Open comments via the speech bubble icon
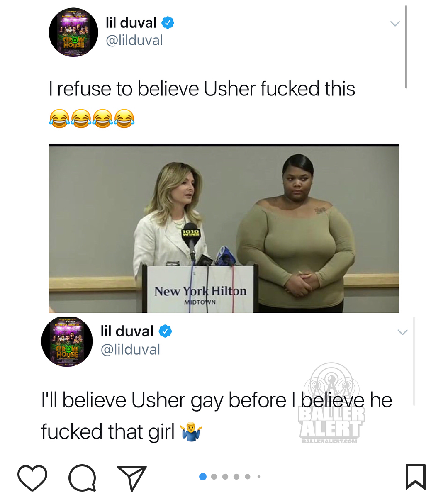This screenshot has width=448, height=497. [83, 478]
